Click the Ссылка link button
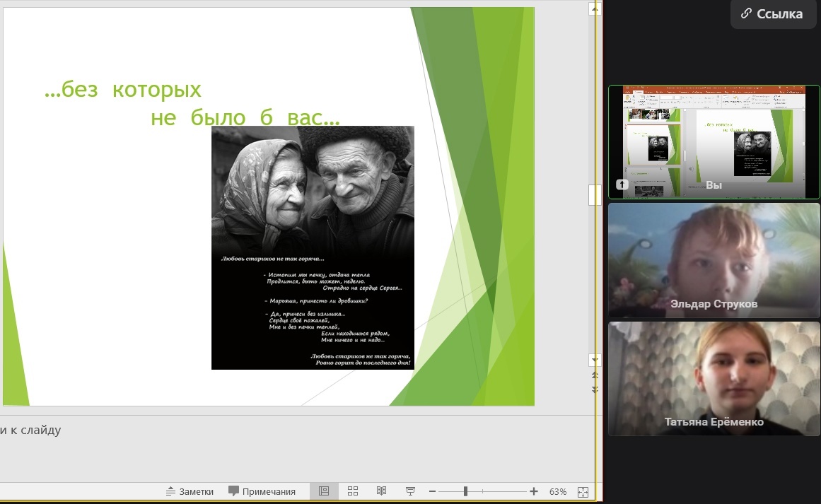The height and width of the screenshot is (504, 821). coord(772,14)
